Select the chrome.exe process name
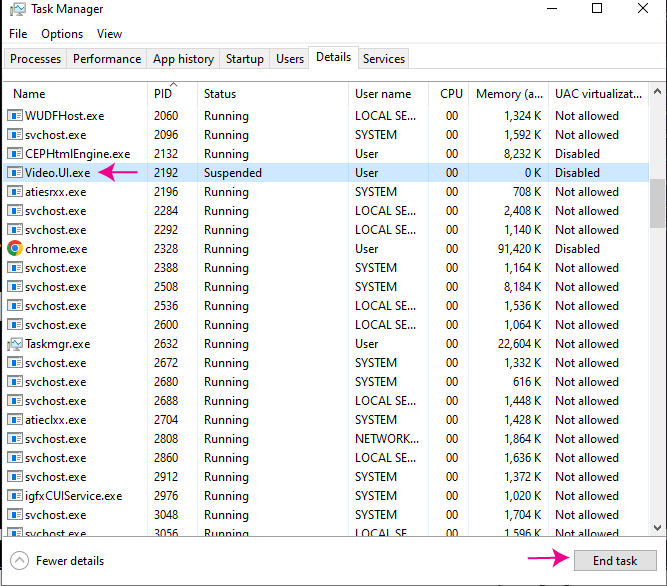The width and height of the screenshot is (667, 586). coord(56,249)
